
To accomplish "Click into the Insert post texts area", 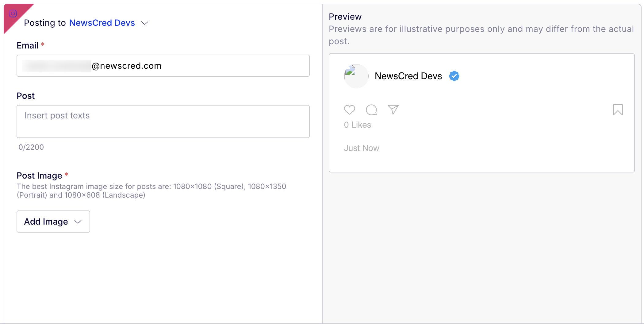I will pos(163,121).
